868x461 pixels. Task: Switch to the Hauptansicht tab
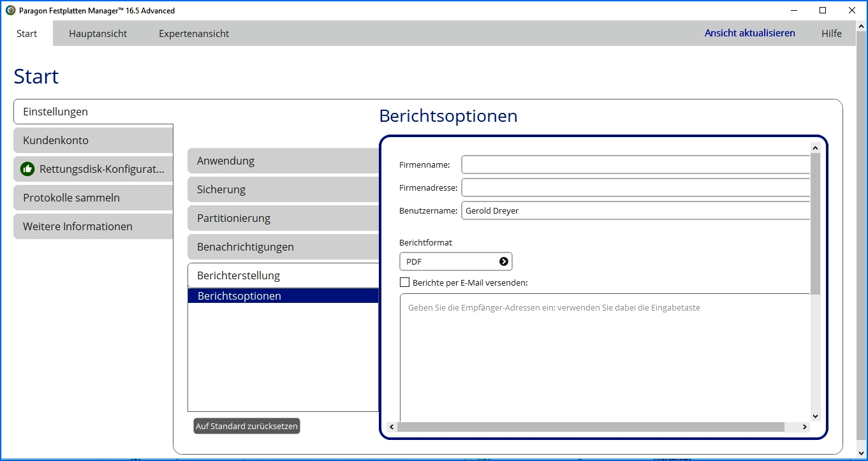click(x=98, y=34)
